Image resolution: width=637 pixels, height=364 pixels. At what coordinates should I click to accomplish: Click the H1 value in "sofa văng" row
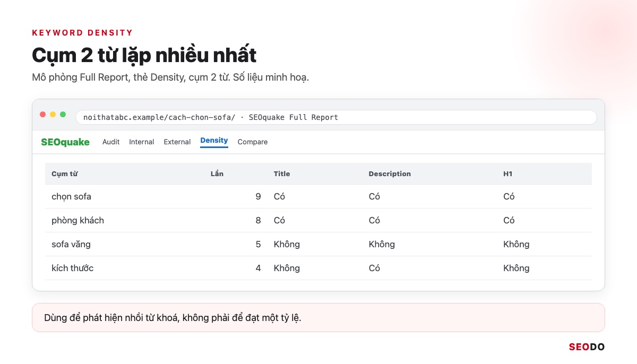pos(516,244)
